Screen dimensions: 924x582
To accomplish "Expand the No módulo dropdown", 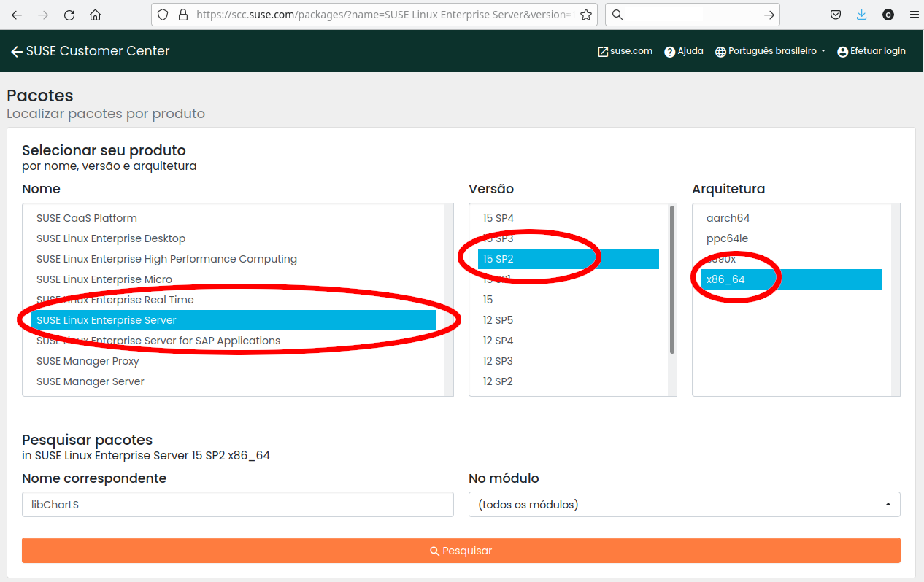I will point(684,504).
